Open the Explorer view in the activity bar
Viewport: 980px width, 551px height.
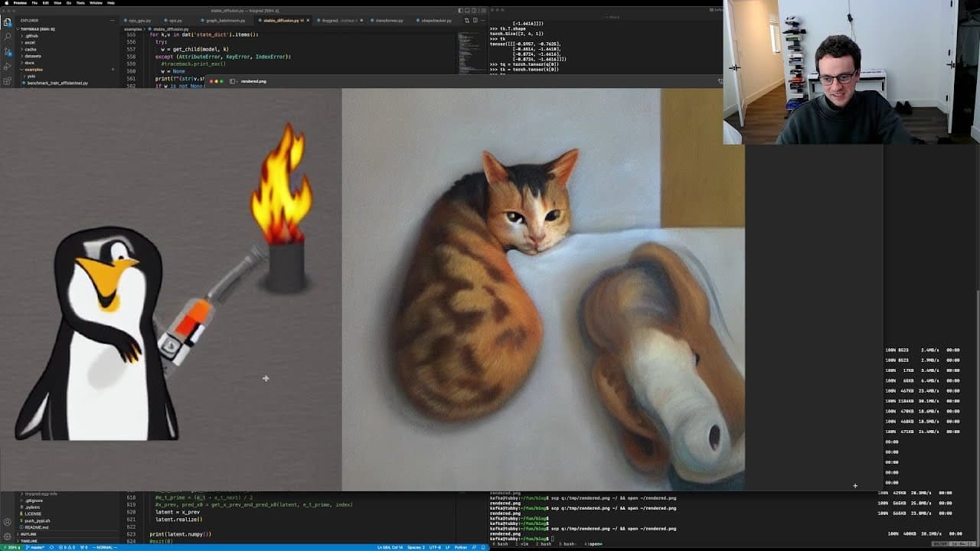click(8, 22)
